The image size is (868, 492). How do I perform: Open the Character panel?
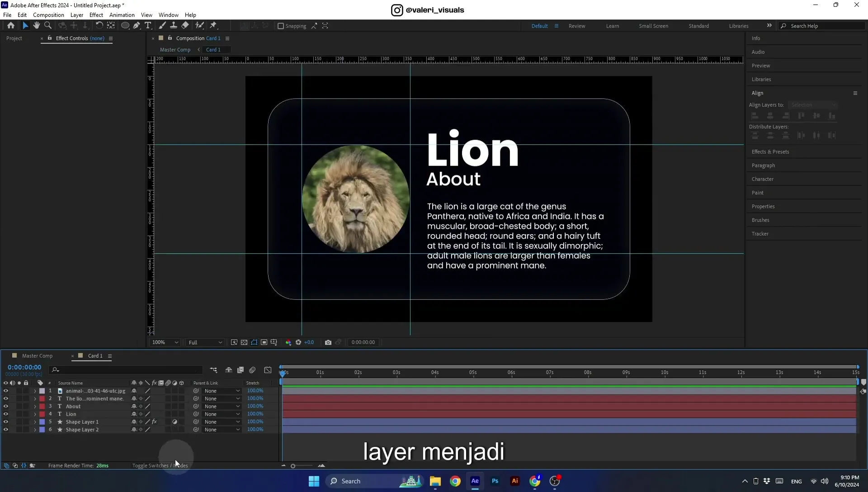pos(763,179)
